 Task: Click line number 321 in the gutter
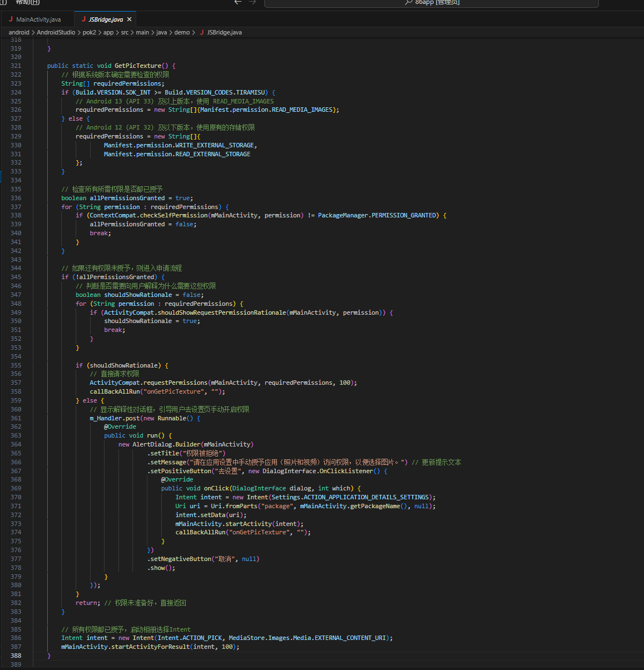(x=16, y=66)
